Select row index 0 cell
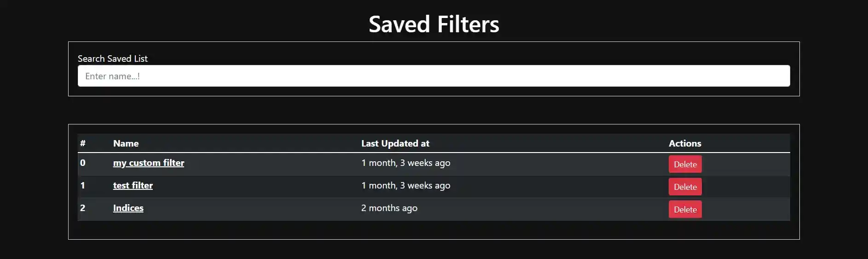The height and width of the screenshot is (259, 868). [x=83, y=163]
